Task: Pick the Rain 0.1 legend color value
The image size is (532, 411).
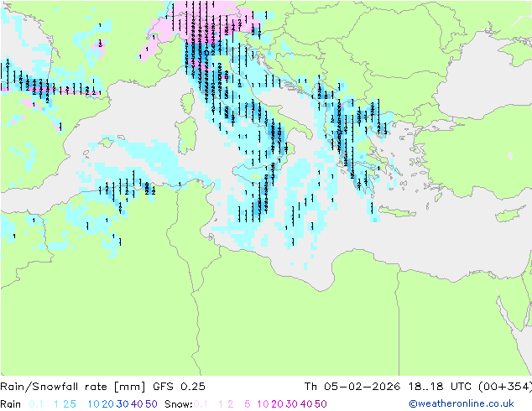Action: 36,404
